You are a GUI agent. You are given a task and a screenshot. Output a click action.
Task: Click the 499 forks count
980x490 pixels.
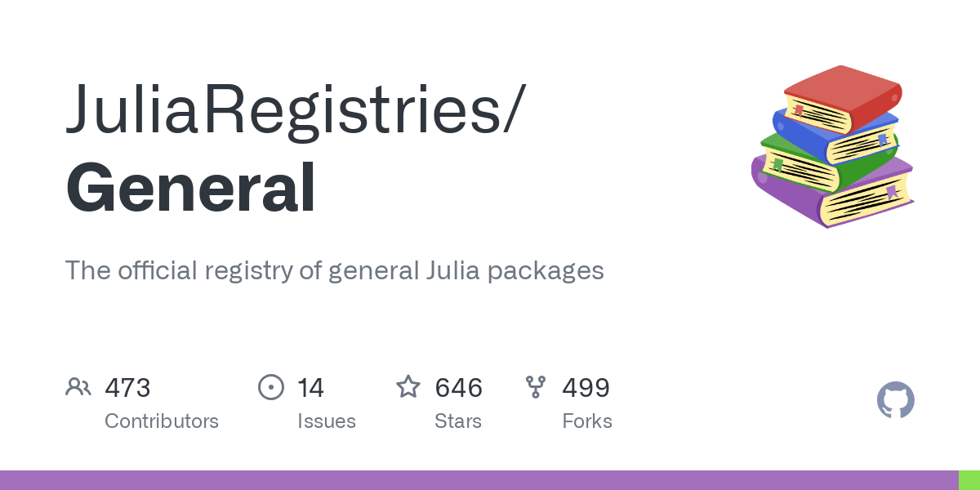pyautogui.click(x=586, y=387)
